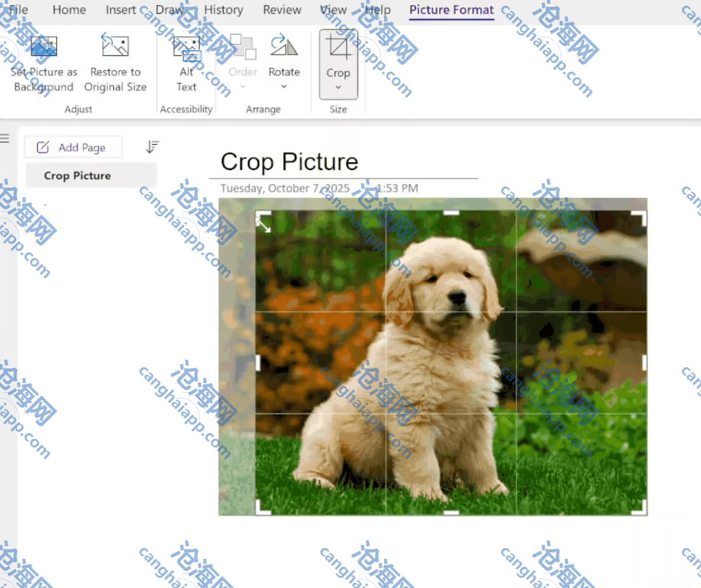Click the Crop Picture page title
This screenshot has height=588, width=701.
[x=289, y=162]
